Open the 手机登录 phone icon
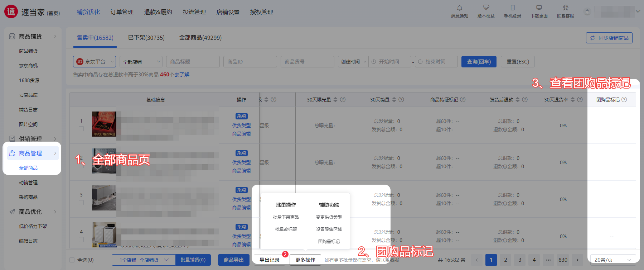Image resolution: width=644 pixels, height=270 pixels. point(512,8)
